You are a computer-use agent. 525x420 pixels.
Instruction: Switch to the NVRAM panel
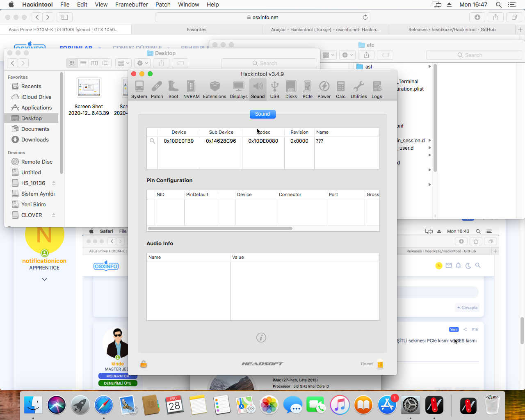click(191, 89)
